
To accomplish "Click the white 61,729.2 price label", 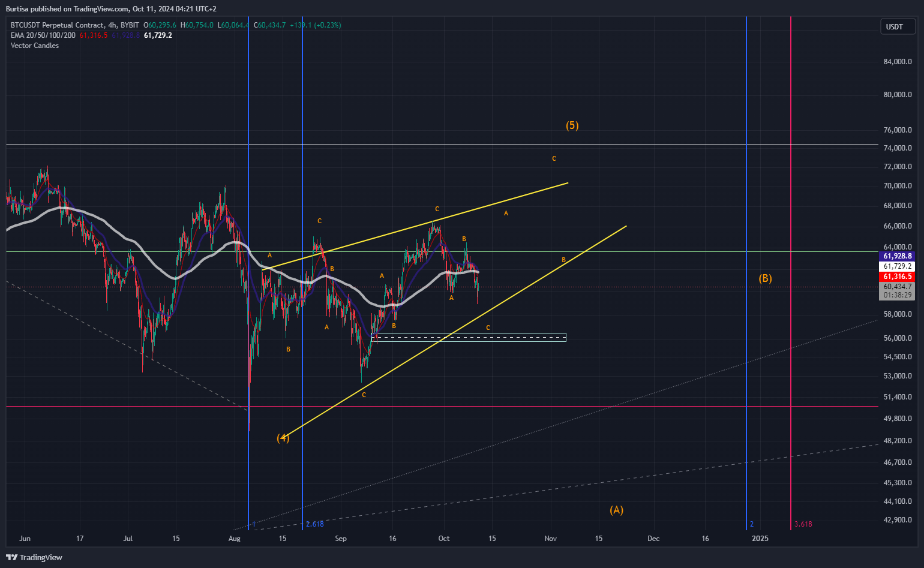I will pos(897,266).
